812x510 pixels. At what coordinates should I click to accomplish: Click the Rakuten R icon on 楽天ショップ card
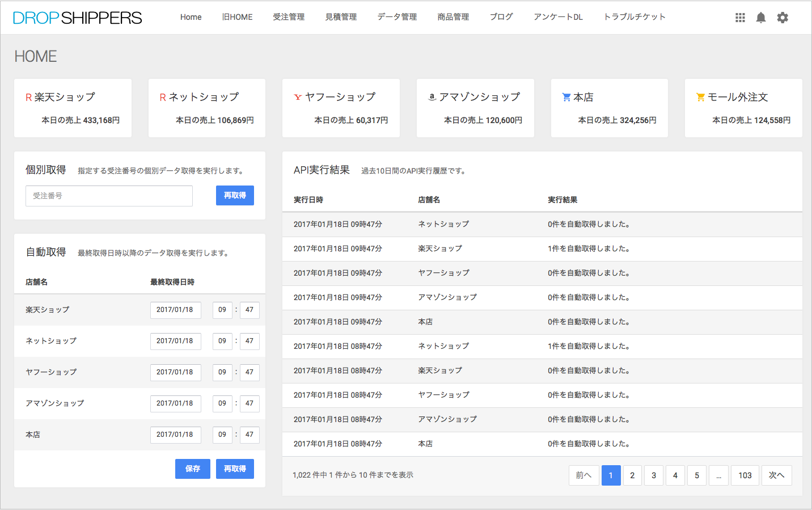coord(28,98)
